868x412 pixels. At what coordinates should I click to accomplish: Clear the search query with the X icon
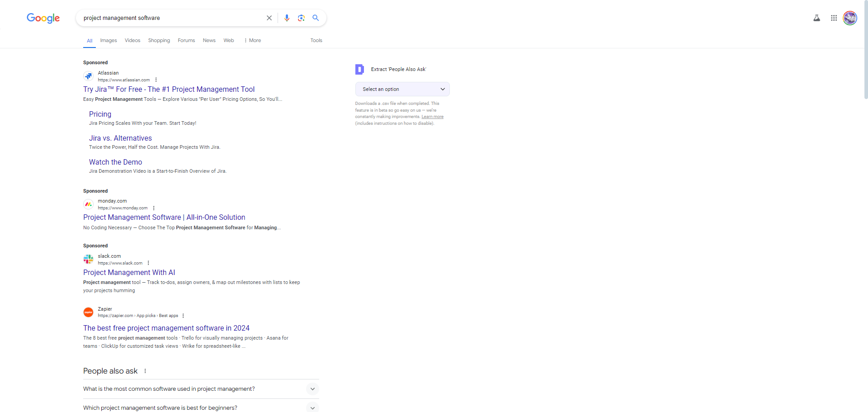click(269, 18)
